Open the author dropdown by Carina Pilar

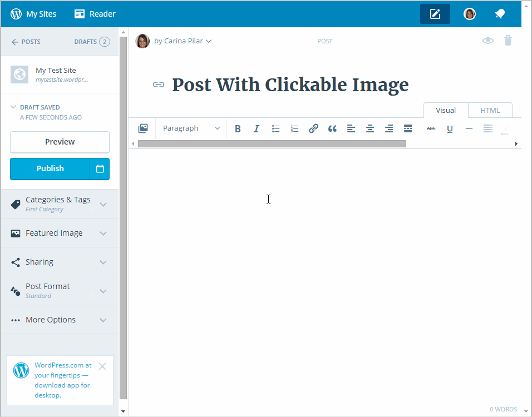pyautogui.click(x=180, y=41)
